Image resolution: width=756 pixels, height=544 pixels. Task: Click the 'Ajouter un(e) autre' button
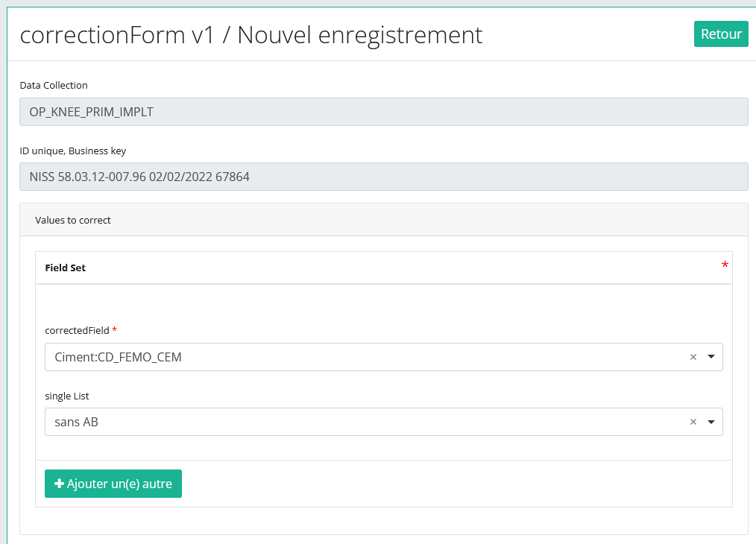tap(113, 484)
